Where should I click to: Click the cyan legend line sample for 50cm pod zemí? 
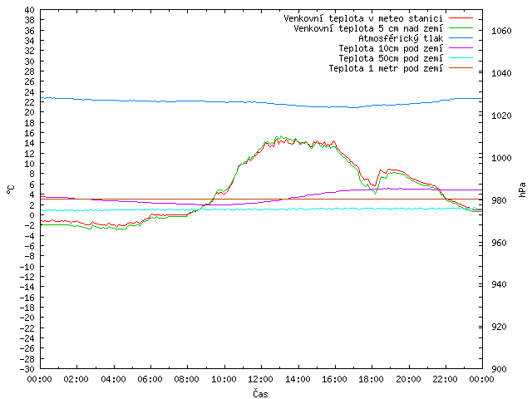click(x=461, y=58)
